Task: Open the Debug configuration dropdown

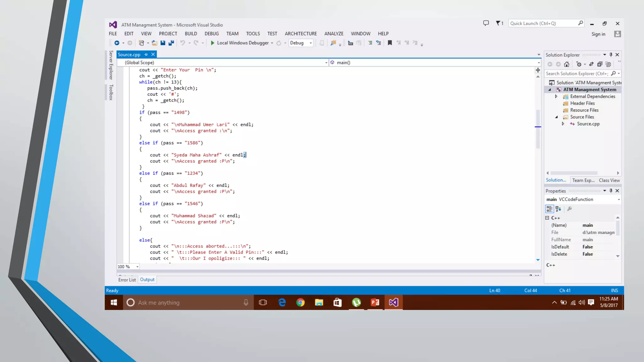Action: click(311, 43)
